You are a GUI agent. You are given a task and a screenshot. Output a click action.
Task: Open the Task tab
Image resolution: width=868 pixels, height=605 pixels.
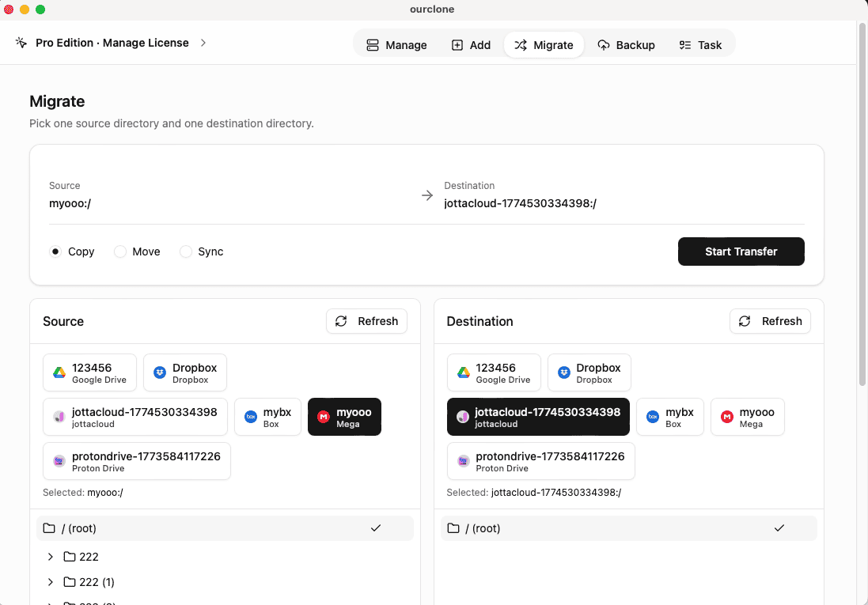700,45
